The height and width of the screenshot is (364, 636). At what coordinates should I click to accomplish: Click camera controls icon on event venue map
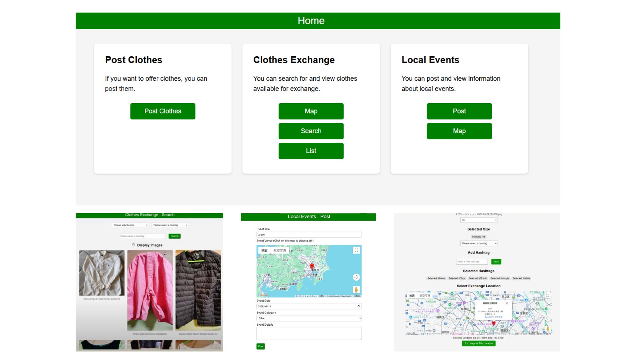pos(356,277)
